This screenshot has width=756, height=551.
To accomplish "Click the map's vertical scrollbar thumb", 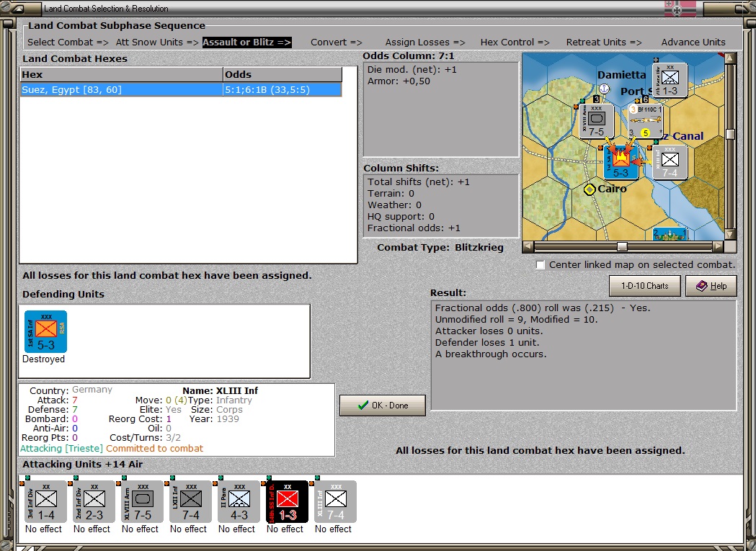I will point(731,134).
